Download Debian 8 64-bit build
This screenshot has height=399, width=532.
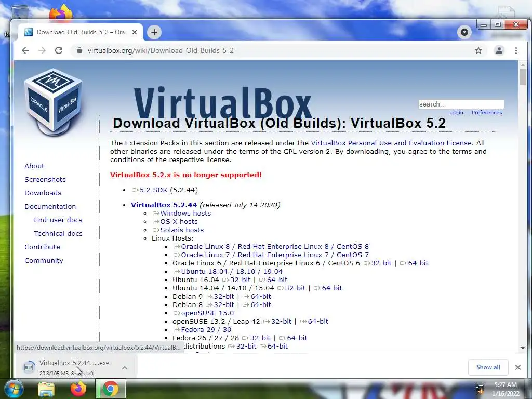[x=257, y=304]
